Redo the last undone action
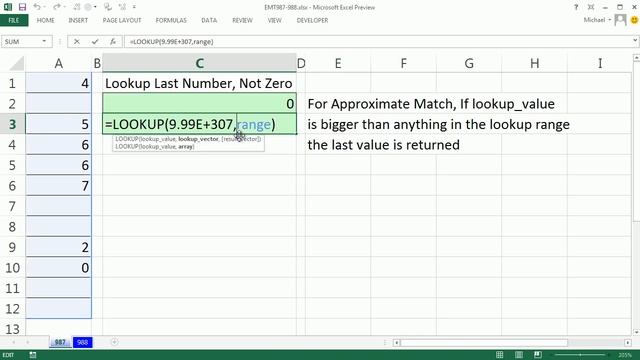Screen dimensions: 640x360 (57, 7)
